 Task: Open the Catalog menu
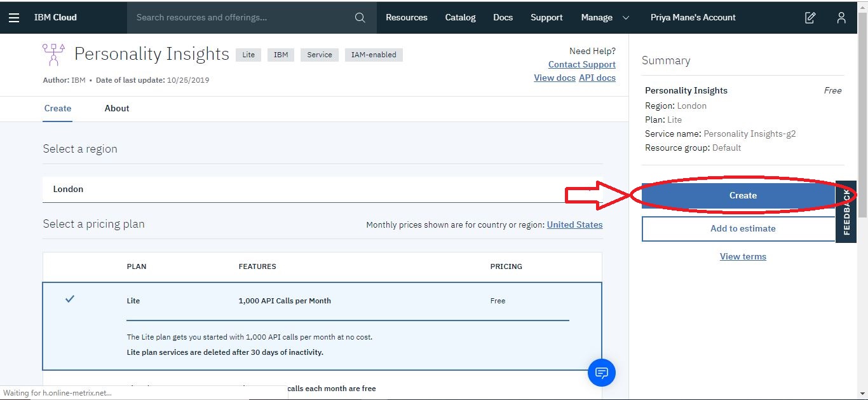[460, 17]
